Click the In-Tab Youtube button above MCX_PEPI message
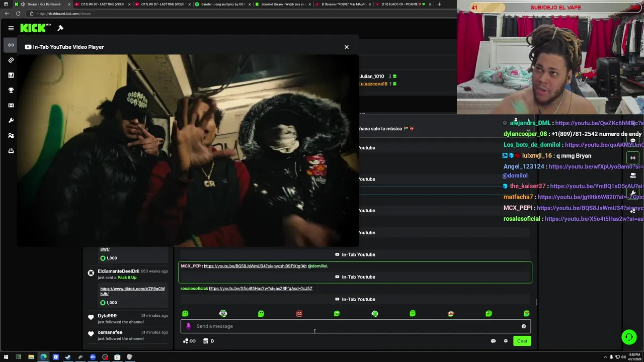 coord(355,254)
